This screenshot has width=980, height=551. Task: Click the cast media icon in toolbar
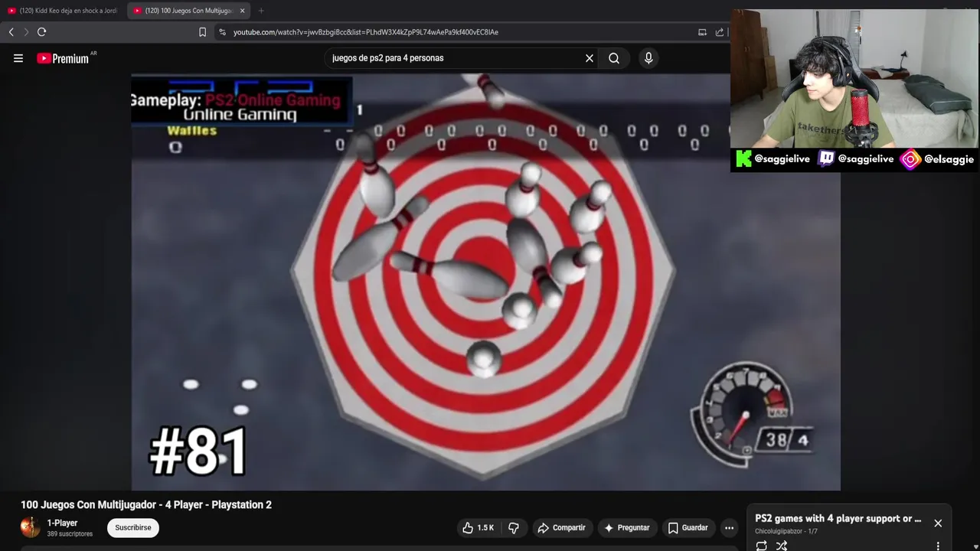(702, 32)
